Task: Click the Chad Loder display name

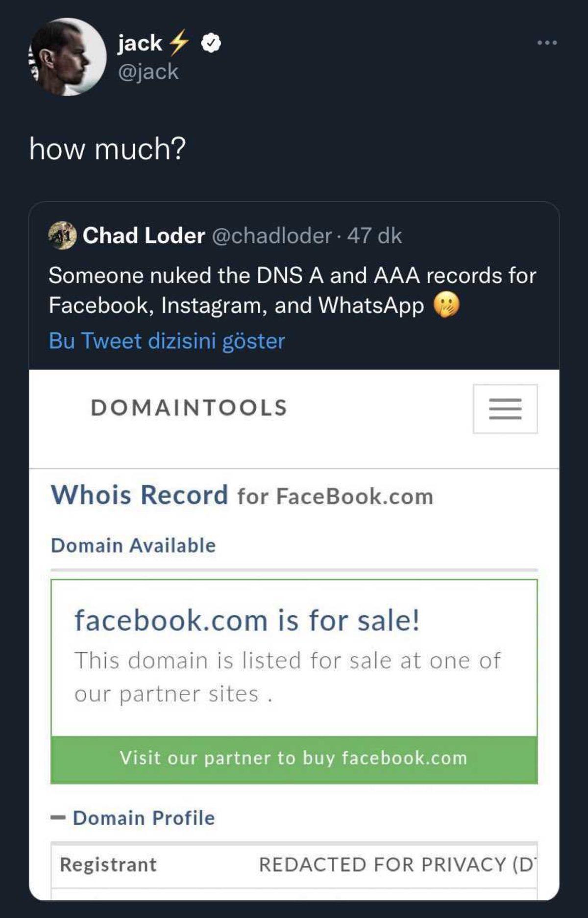Action: 144,236
